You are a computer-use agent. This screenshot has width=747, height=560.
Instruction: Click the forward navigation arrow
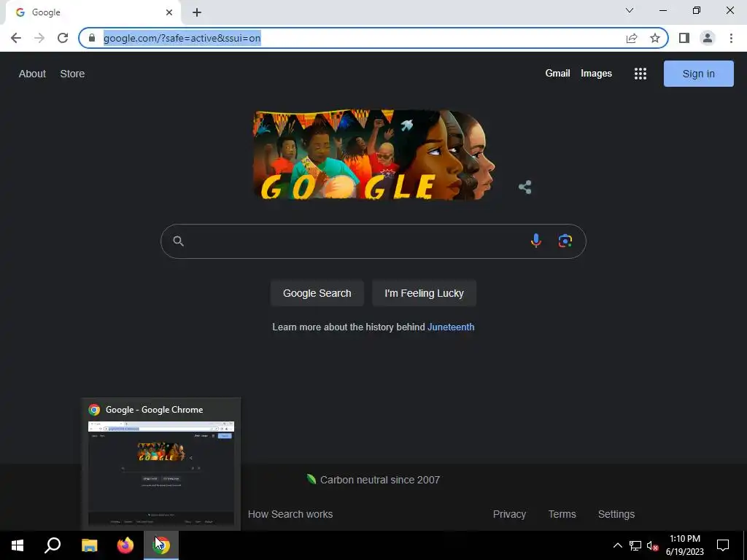pyautogui.click(x=39, y=38)
